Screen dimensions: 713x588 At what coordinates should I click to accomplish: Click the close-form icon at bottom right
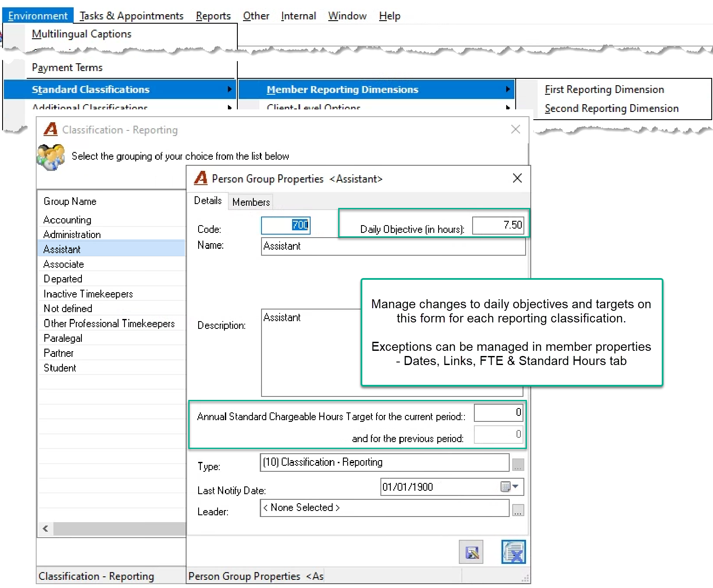[x=514, y=552]
